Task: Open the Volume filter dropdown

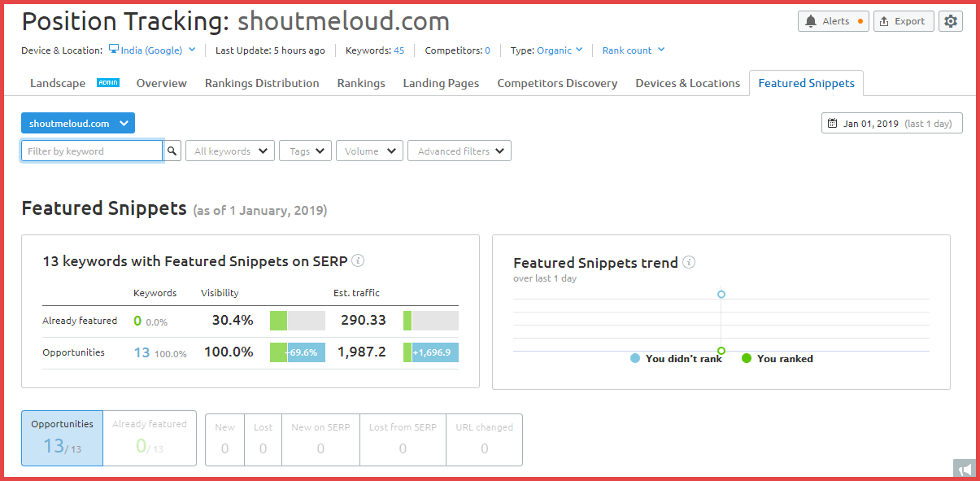Action: 369,151
